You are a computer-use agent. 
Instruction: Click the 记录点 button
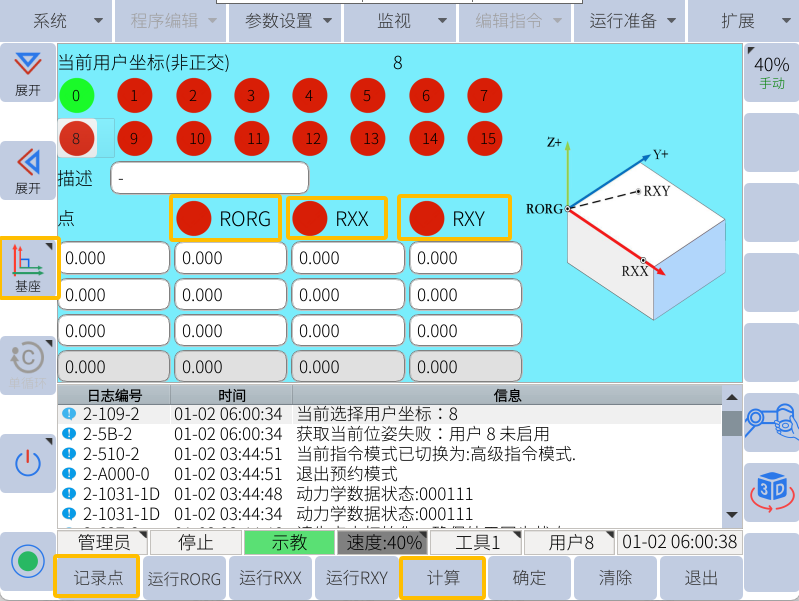click(98, 578)
